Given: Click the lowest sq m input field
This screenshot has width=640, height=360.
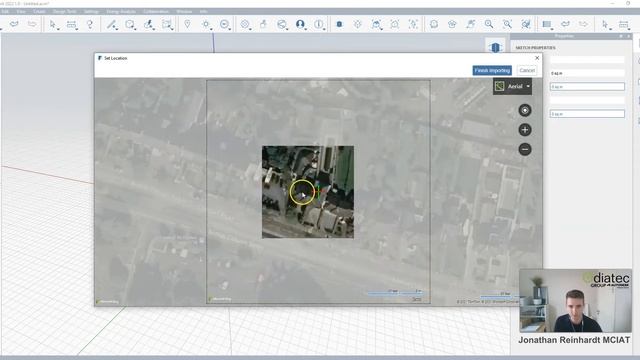Looking at the screenshot, I should pyautogui.click(x=587, y=114).
